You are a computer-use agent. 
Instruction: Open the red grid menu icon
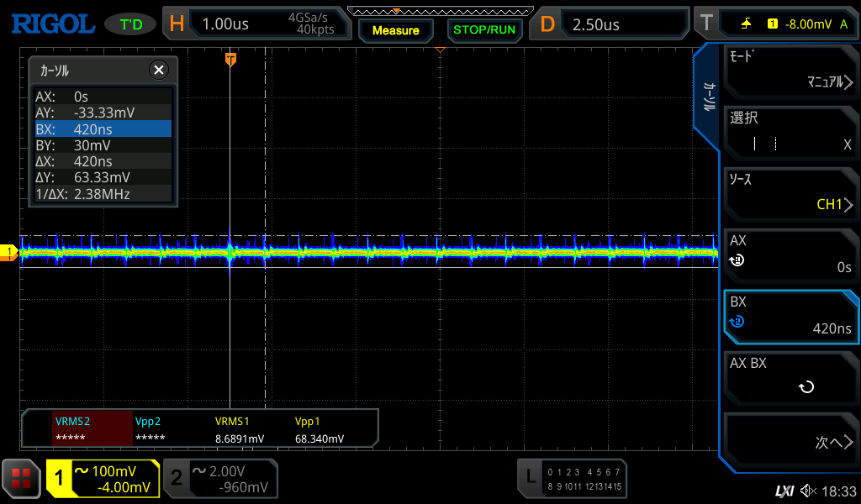(x=21, y=480)
